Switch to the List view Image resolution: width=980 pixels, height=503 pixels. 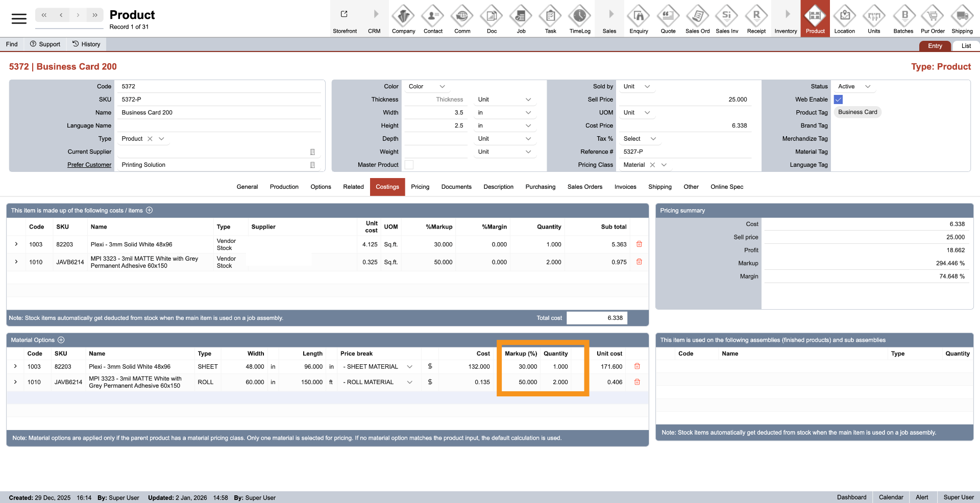[966, 46]
